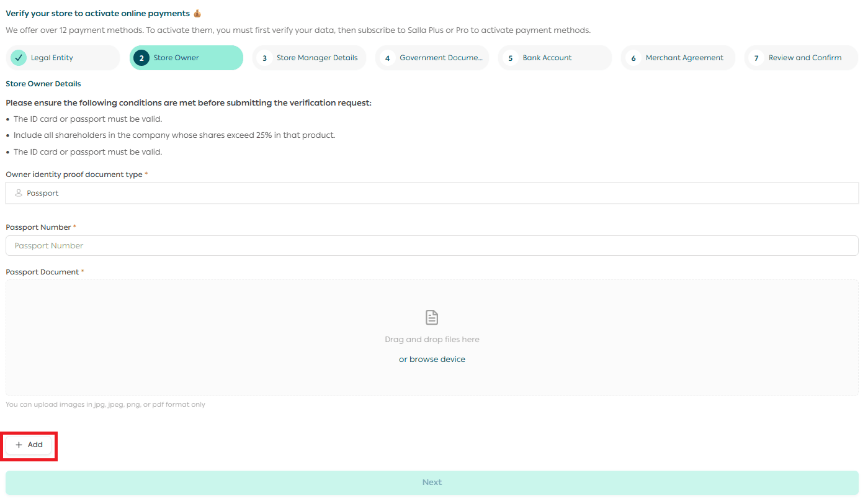Screen dimensions: 868x498
Task: Click the money bag emoji in the heading
Action: tap(197, 14)
